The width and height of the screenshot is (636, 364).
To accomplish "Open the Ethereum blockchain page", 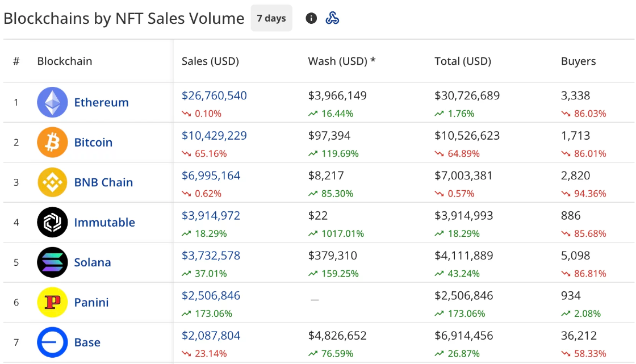I will pyautogui.click(x=101, y=102).
